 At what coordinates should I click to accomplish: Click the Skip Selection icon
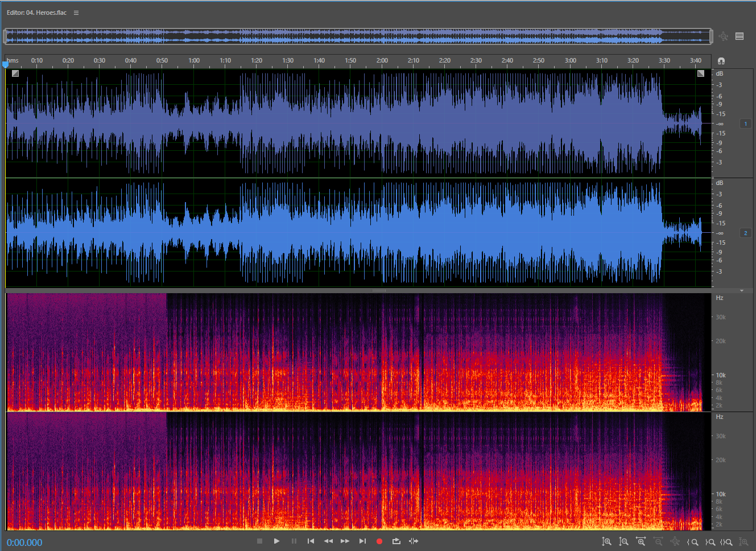(x=414, y=541)
